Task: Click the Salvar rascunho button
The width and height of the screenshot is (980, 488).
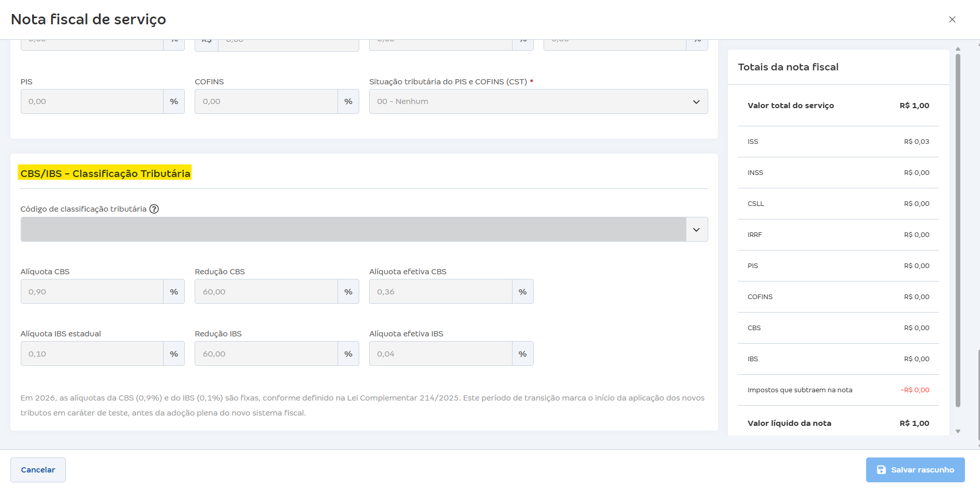Action: [x=915, y=470]
